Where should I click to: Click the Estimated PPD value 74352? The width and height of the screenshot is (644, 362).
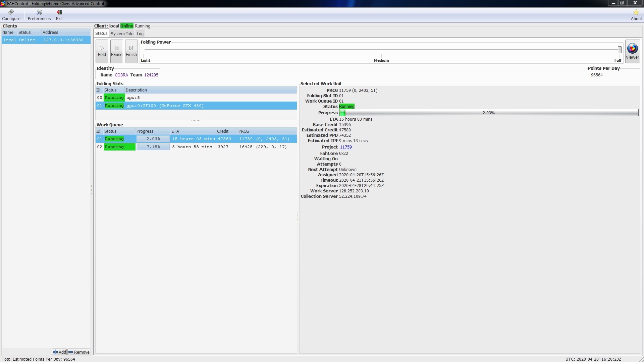[x=345, y=135]
